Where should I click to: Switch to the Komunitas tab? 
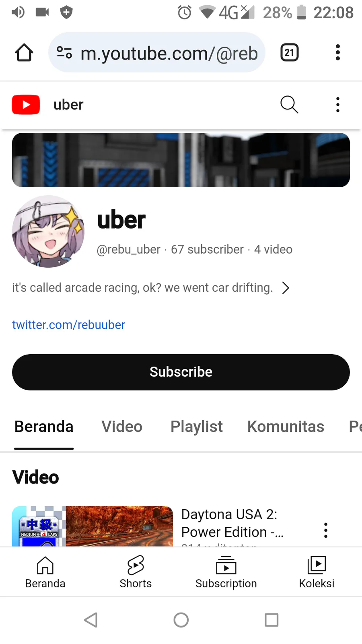pos(286,427)
